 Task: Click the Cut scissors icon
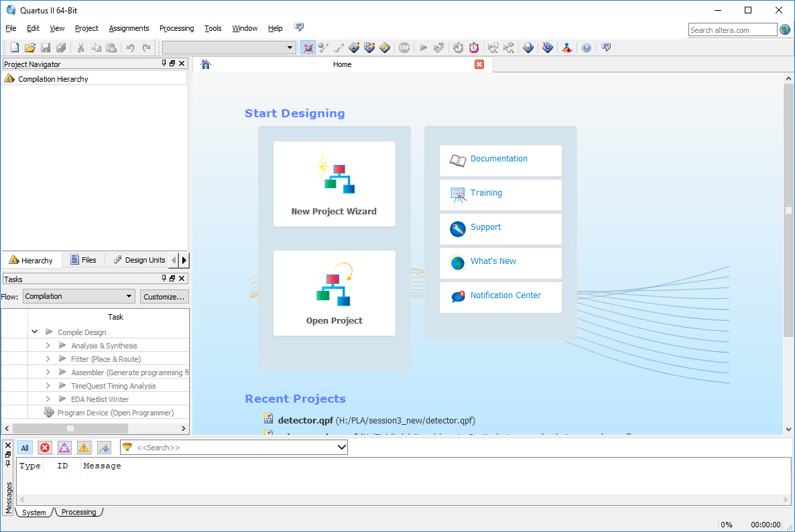click(x=80, y=48)
